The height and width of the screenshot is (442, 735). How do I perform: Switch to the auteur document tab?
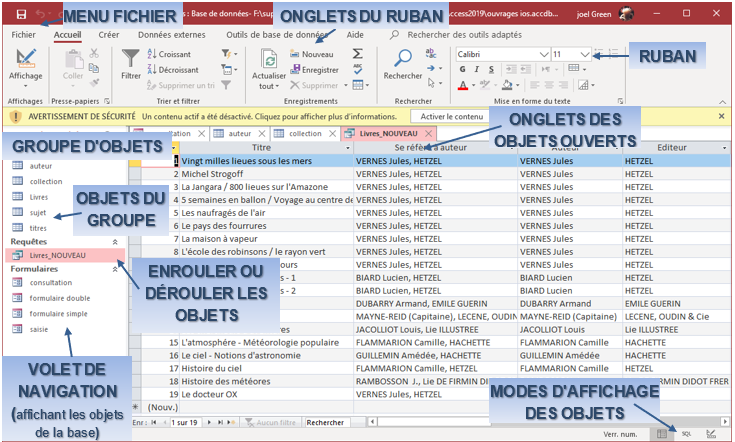click(x=240, y=134)
